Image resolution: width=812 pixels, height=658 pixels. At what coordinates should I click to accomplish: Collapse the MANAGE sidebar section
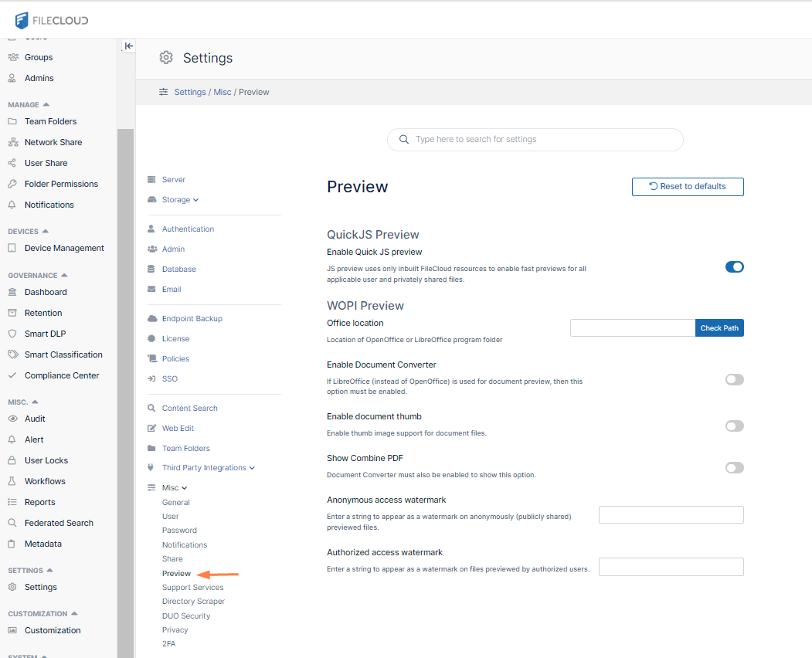click(x=46, y=104)
